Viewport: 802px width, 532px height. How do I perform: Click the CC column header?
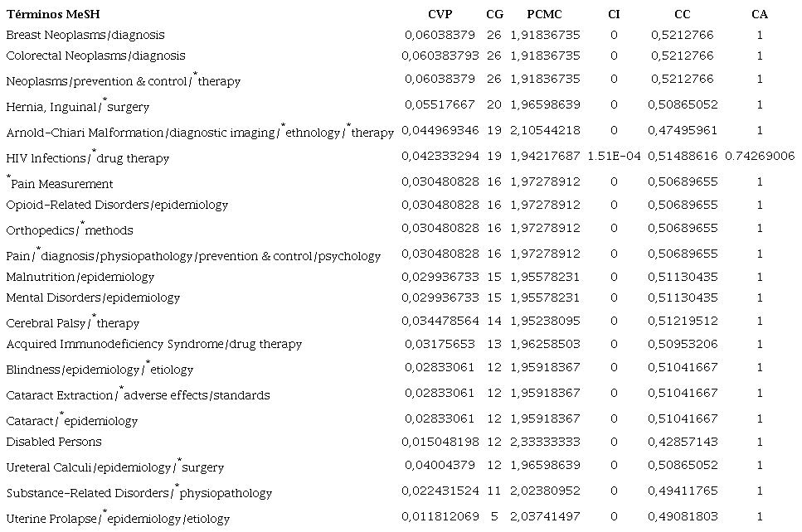[x=683, y=15]
